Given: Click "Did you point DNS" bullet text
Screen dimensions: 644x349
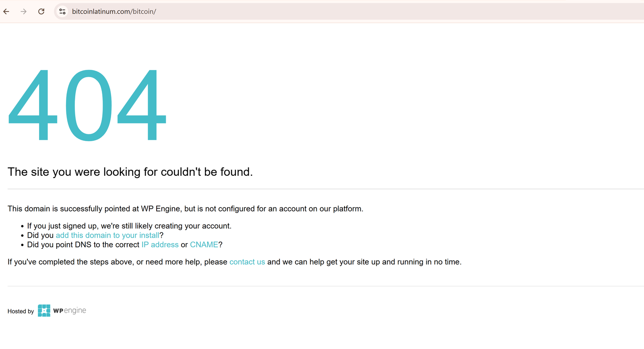Looking at the screenshot, I should click(83, 244).
